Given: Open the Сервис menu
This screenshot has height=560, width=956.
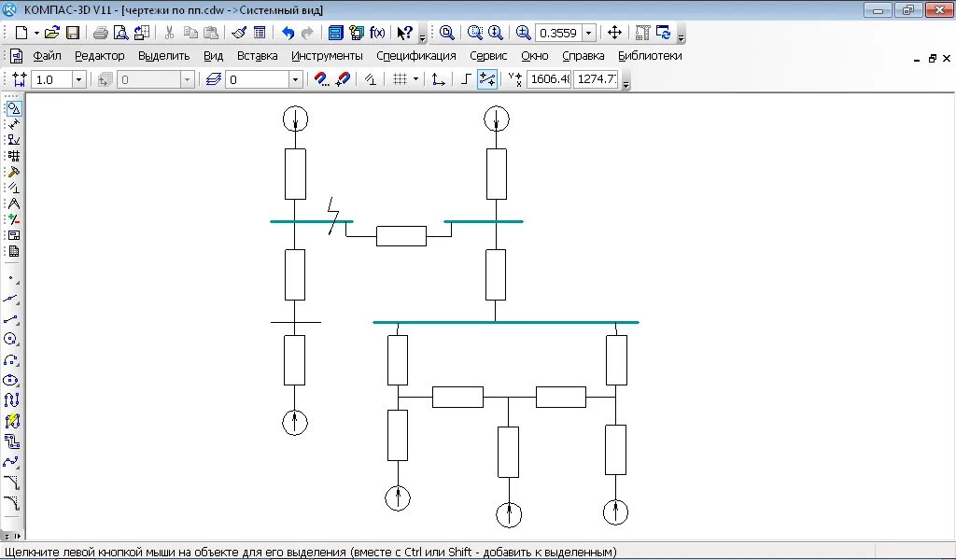Looking at the screenshot, I should [488, 55].
